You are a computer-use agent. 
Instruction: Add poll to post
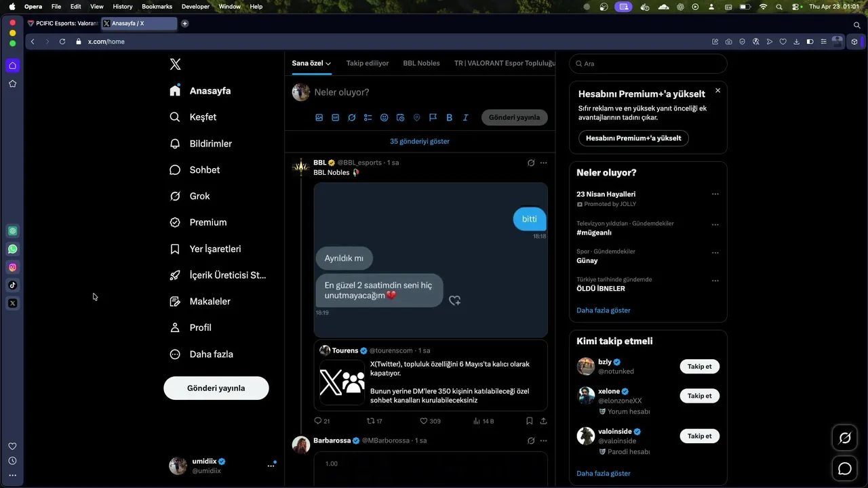tap(368, 117)
